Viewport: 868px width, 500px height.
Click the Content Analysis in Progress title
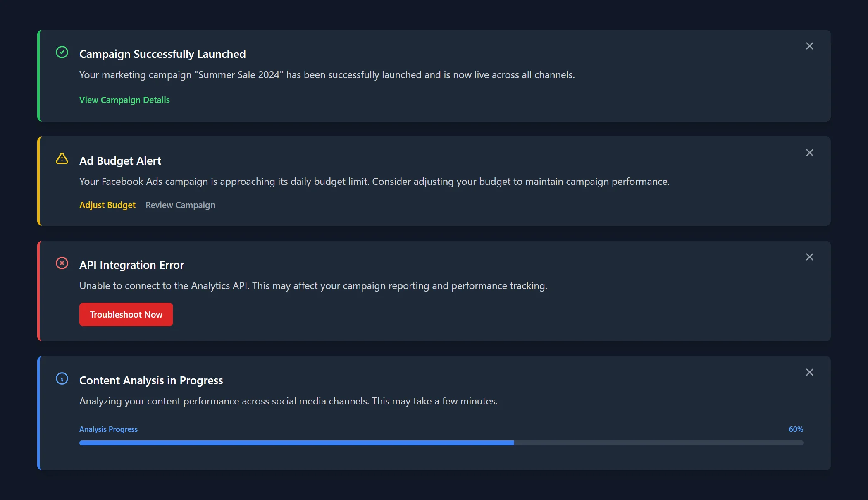pyautogui.click(x=151, y=380)
